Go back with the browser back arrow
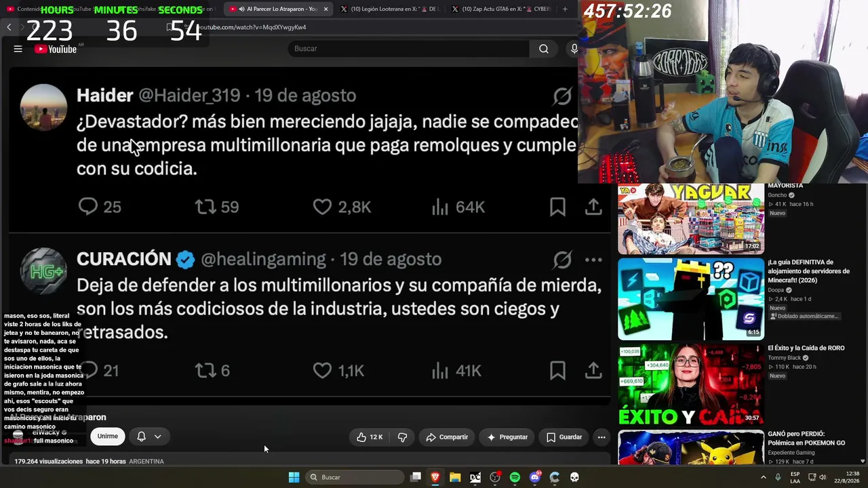Image resolution: width=868 pixels, height=488 pixels. (9, 27)
